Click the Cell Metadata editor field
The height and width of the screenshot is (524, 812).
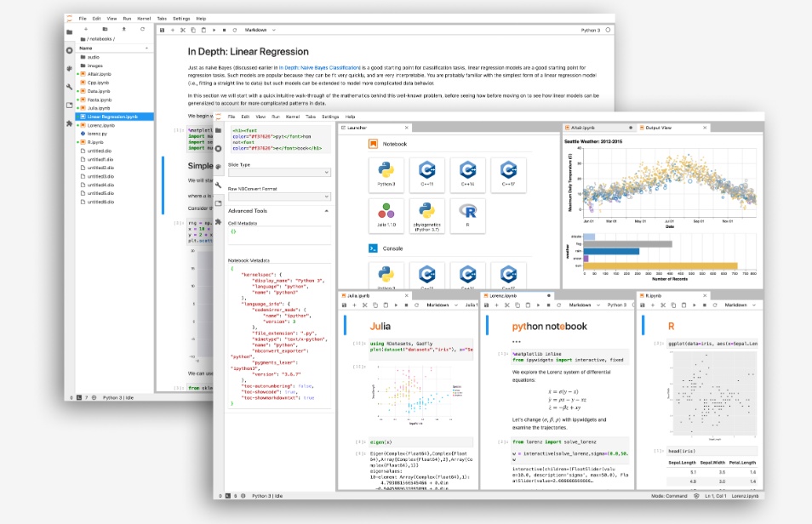(x=279, y=235)
